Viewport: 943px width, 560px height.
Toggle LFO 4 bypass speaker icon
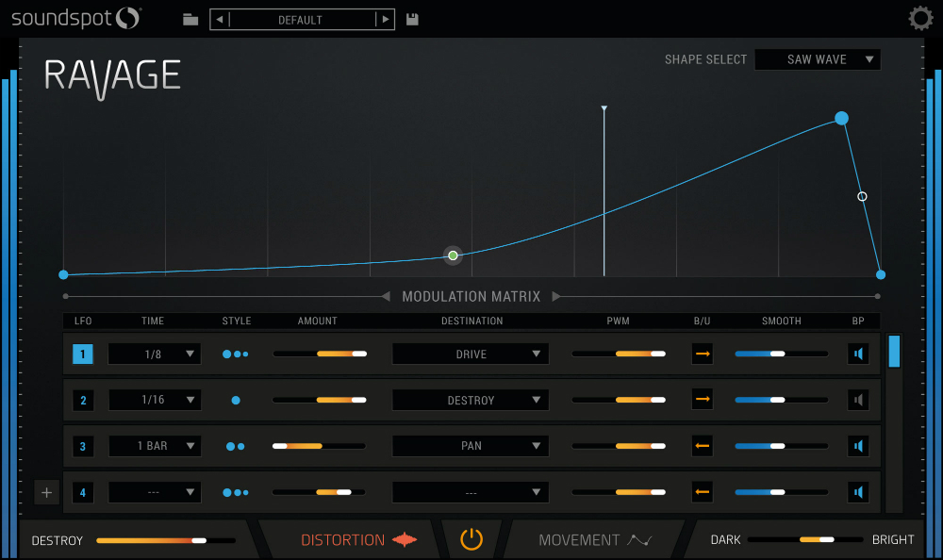point(858,492)
